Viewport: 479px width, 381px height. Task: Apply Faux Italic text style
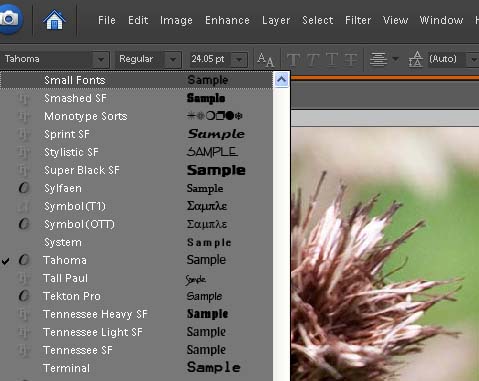[x=312, y=60]
